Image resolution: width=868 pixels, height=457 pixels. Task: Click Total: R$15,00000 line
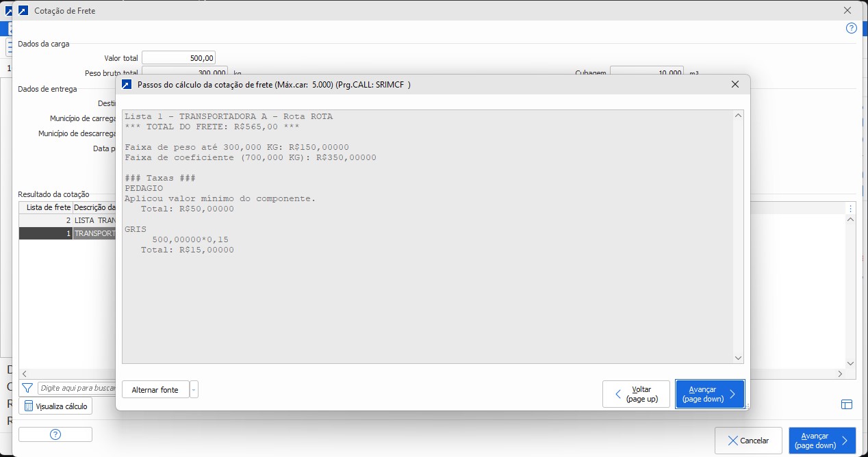point(188,250)
